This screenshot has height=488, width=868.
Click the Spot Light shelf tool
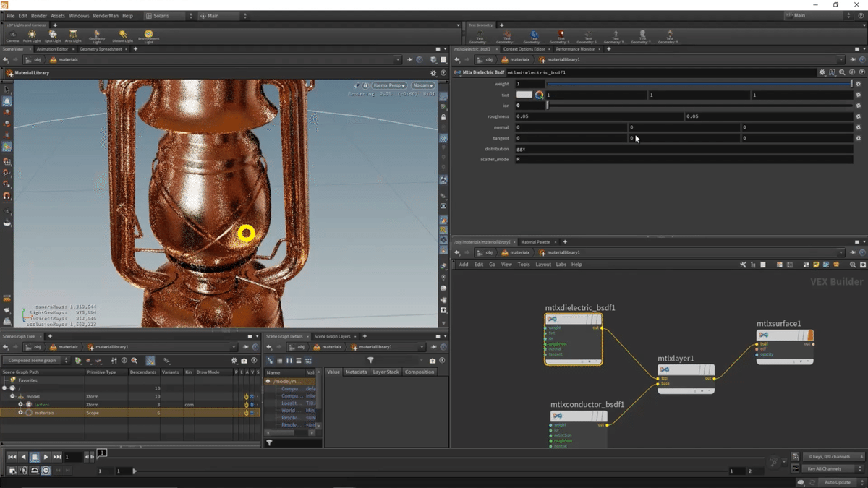[x=53, y=35]
